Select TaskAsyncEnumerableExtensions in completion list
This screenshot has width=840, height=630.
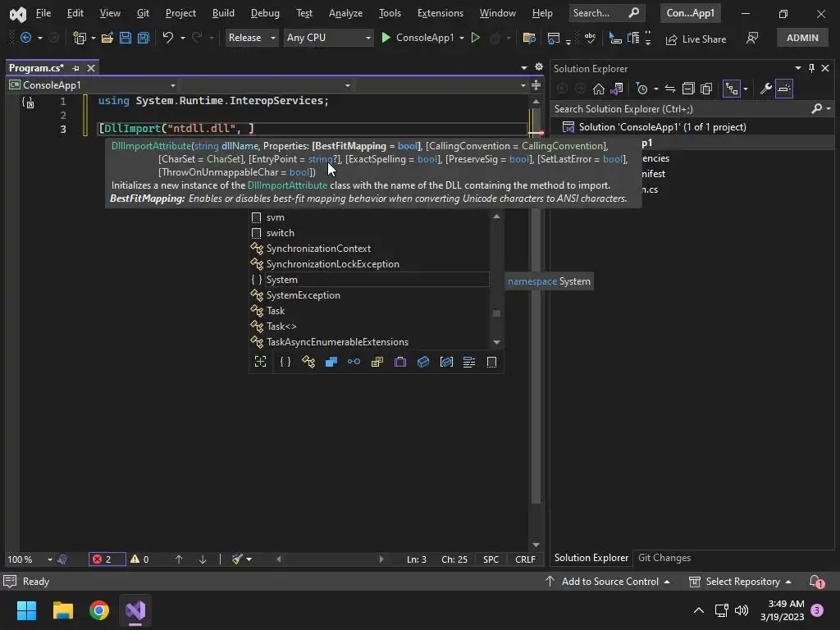tap(370, 342)
